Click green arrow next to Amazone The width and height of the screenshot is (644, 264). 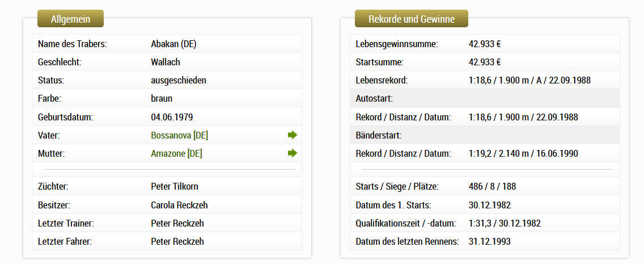coord(293,153)
